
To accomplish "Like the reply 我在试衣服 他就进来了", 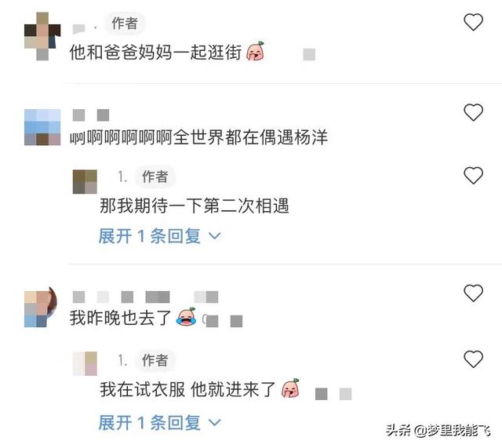I will (473, 359).
